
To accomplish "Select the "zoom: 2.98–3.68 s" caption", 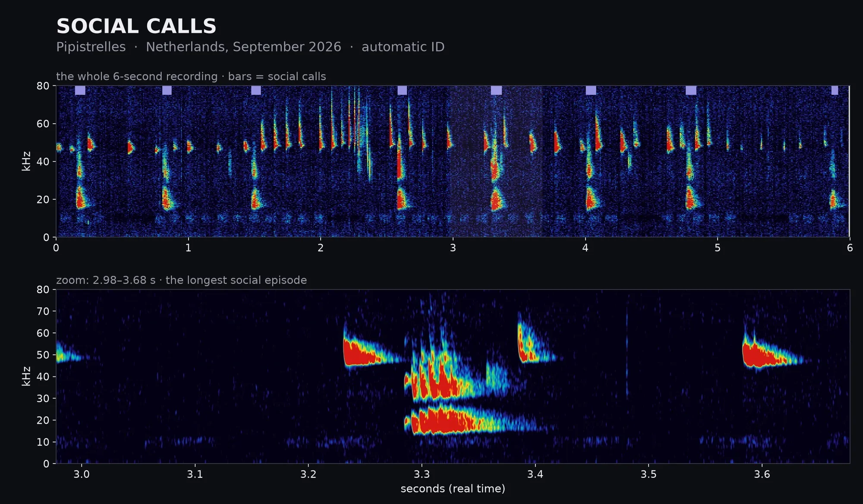I will coord(106,280).
